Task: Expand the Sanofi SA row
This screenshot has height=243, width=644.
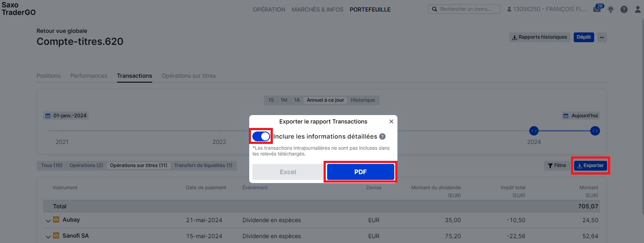Action: coord(48,236)
